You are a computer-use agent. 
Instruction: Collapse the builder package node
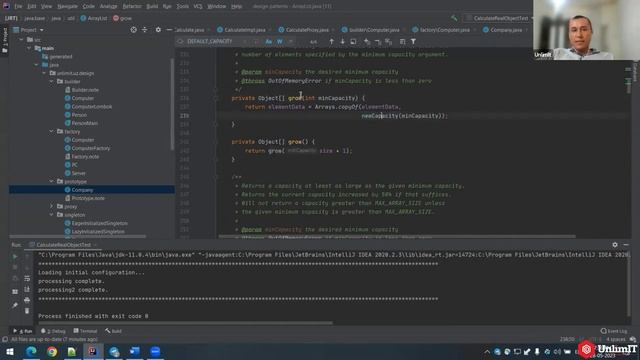click(51, 82)
